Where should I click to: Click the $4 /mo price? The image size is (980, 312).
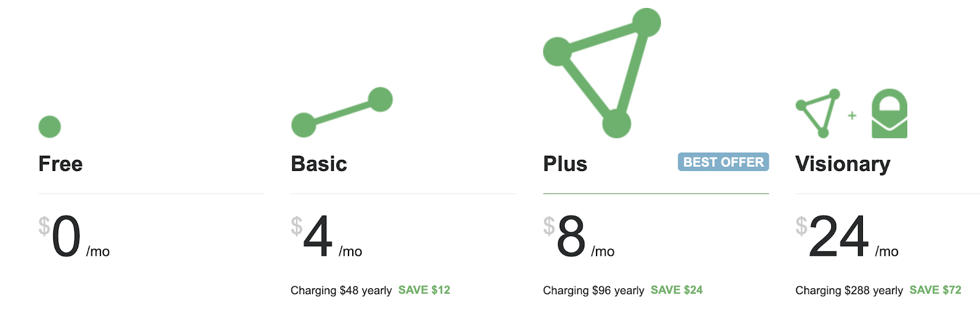326,236
